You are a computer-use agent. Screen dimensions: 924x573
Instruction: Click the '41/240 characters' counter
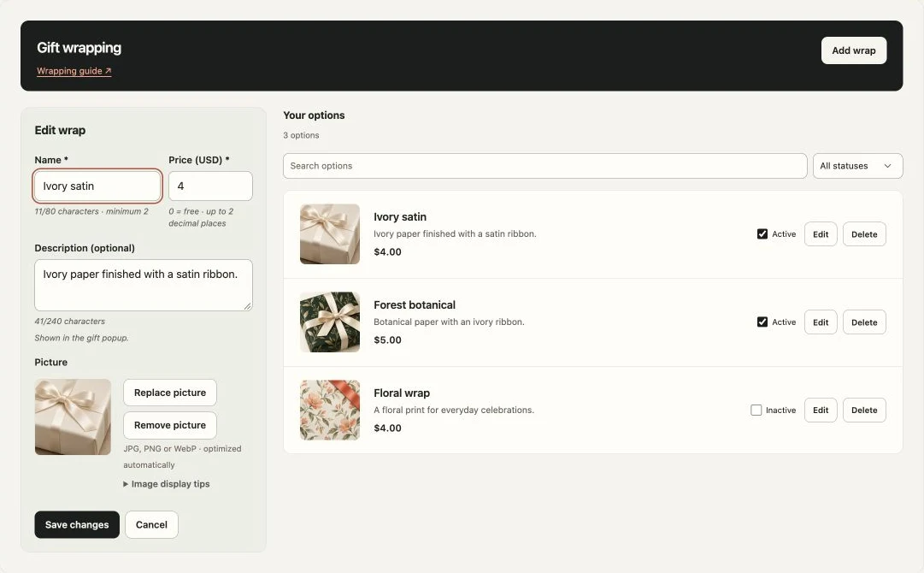coord(69,322)
